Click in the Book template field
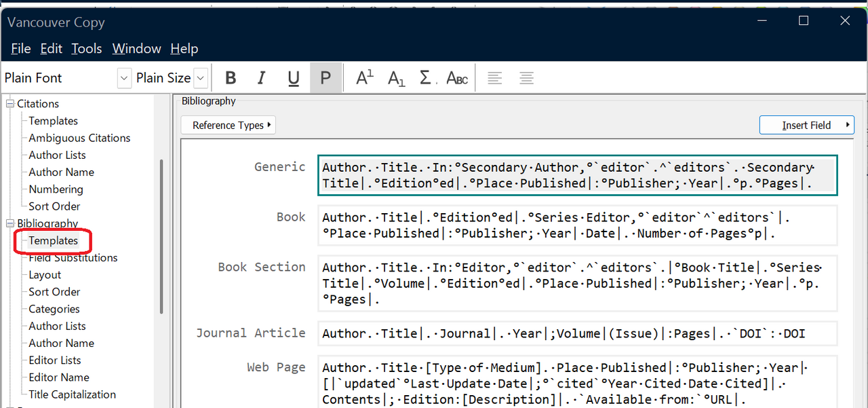 (577, 225)
